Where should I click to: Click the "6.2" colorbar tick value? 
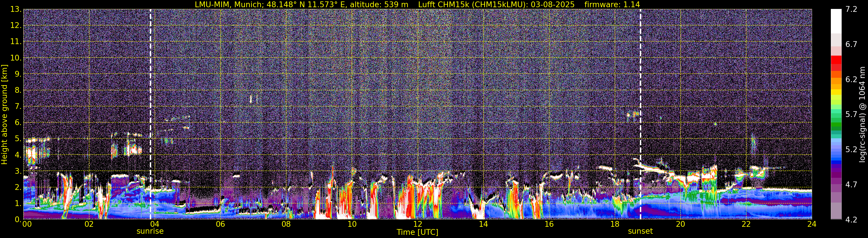point(851,80)
